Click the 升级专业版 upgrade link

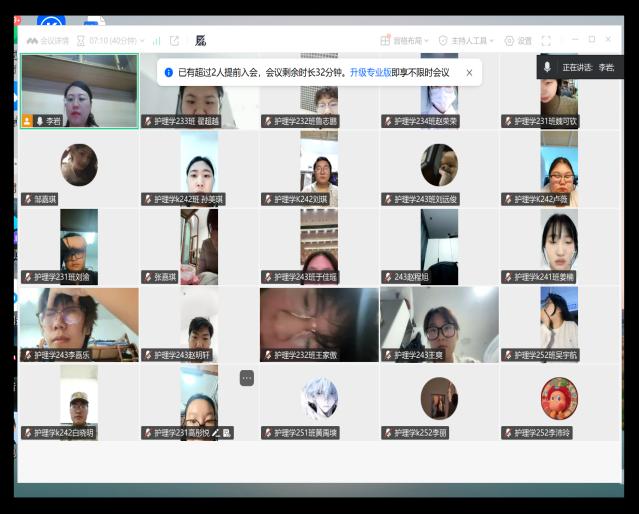[369, 72]
